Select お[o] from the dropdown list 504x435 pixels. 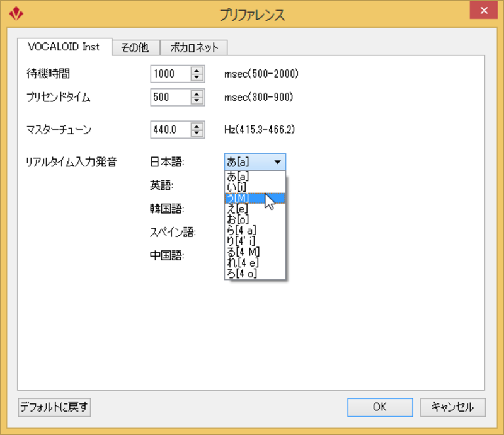click(x=255, y=219)
